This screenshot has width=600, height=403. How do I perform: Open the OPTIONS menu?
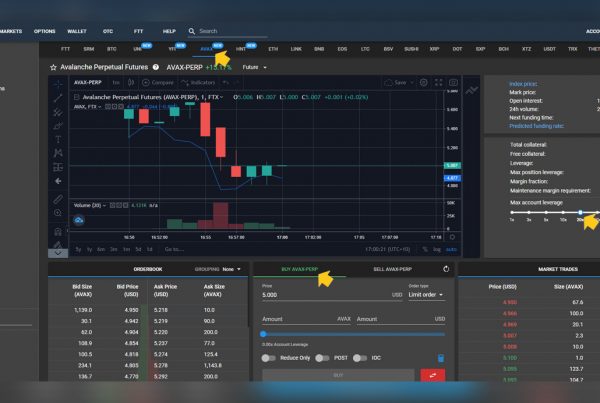[x=44, y=31]
